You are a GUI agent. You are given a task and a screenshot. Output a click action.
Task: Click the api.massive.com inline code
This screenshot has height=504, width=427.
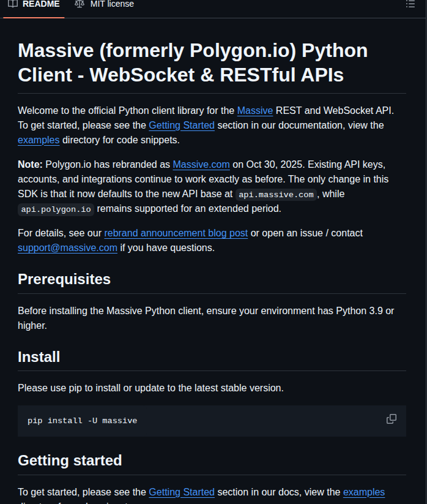[276, 195]
